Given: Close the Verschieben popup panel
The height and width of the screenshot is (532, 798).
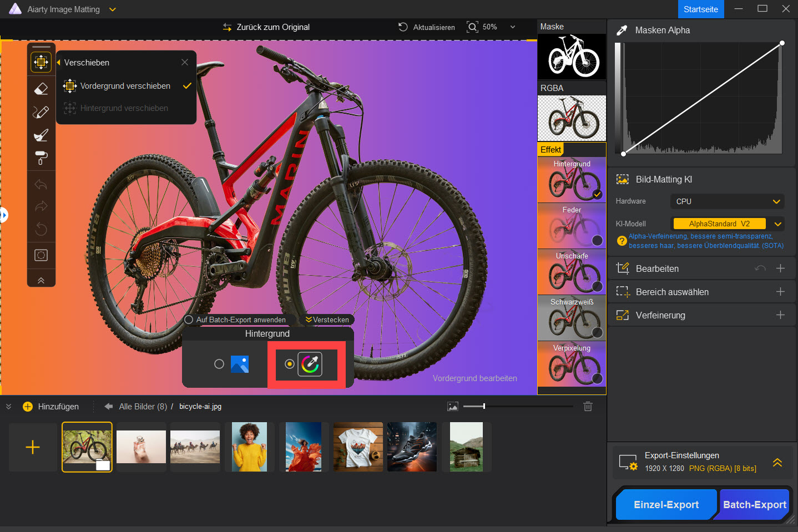Looking at the screenshot, I should pos(185,62).
